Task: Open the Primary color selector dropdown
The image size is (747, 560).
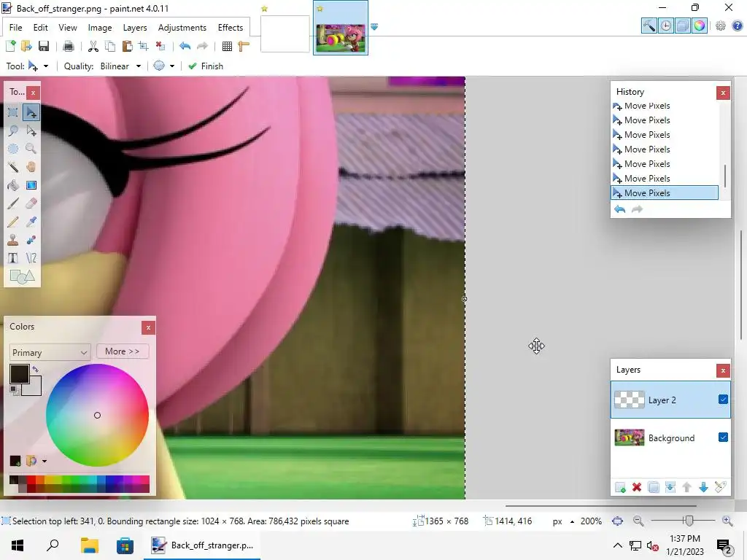Action: point(50,352)
